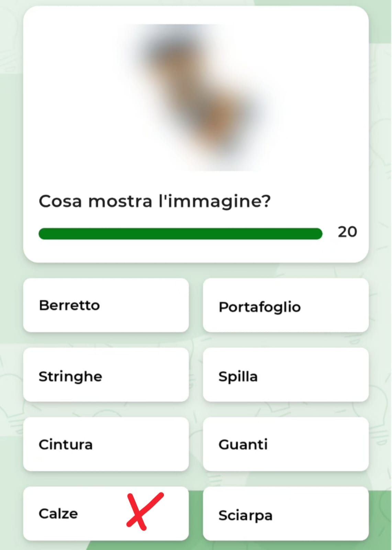Click the red X mark icon

point(144,511)
